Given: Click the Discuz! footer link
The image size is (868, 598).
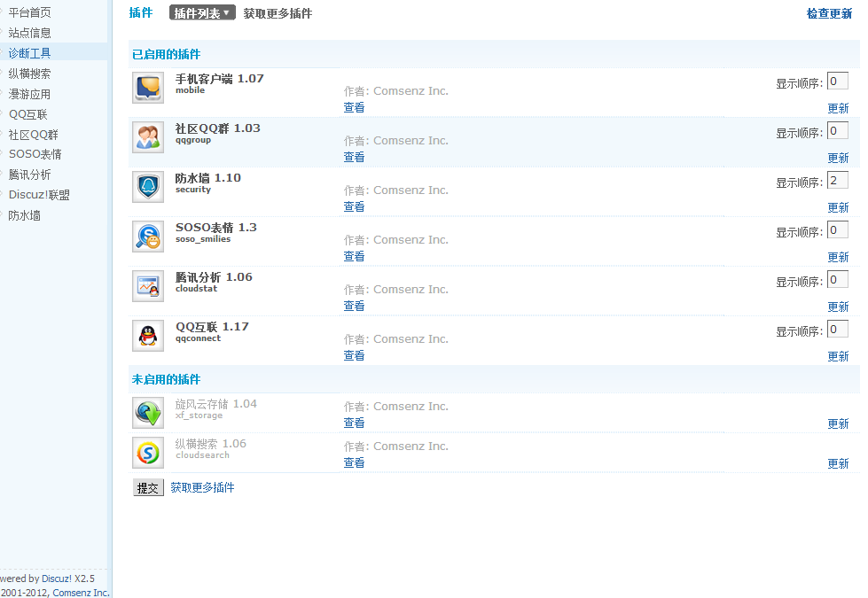Looking at the screenshot, I should coord(57,579).
